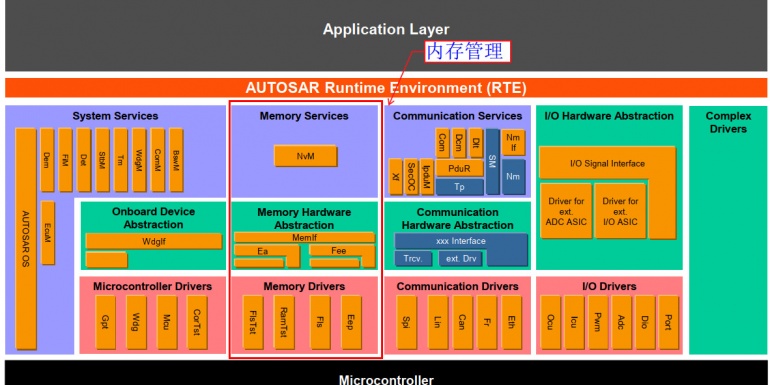
Task: Click the Fee module block
Action: (x=339, y=251)
